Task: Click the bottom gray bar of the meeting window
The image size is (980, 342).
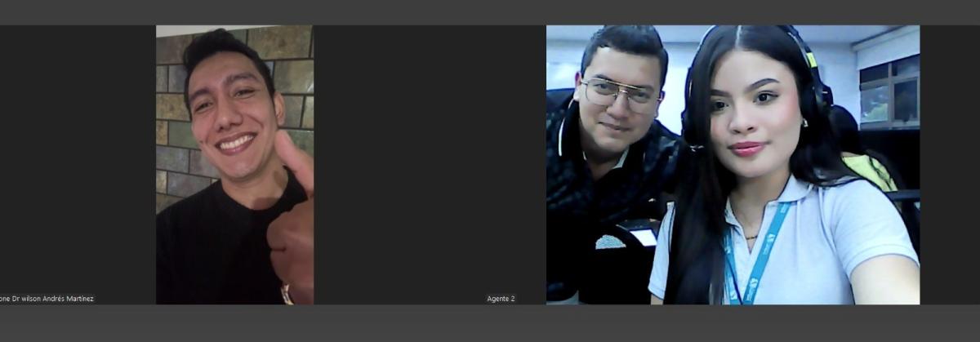Action: 490,323
